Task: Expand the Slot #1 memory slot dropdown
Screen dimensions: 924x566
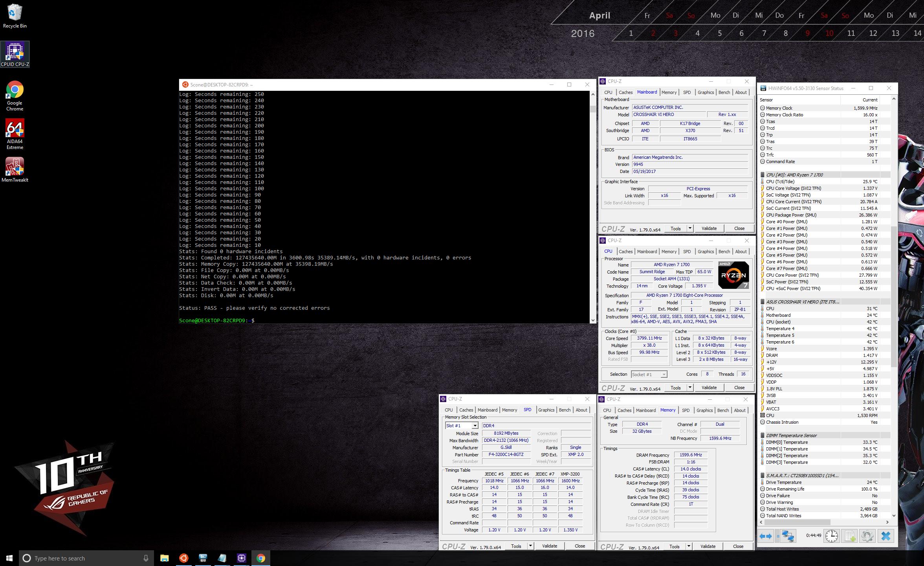Action: [x=475, y=426]
